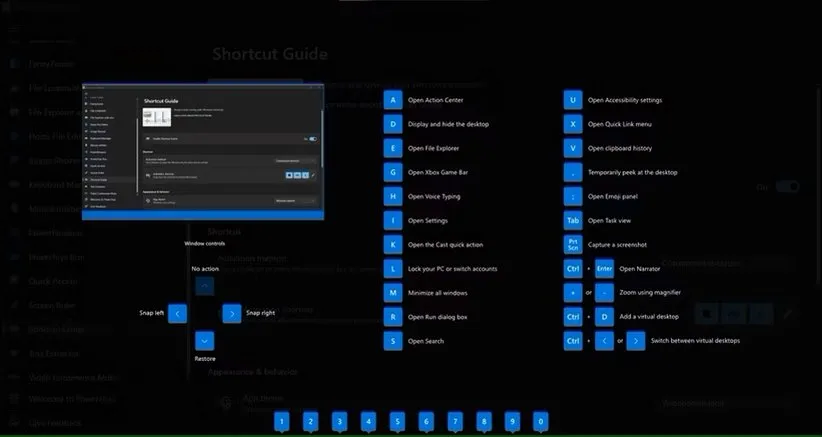Click the up-arrow key under No action
This screenshot has width=822, height=437.
tap(204, 286)
